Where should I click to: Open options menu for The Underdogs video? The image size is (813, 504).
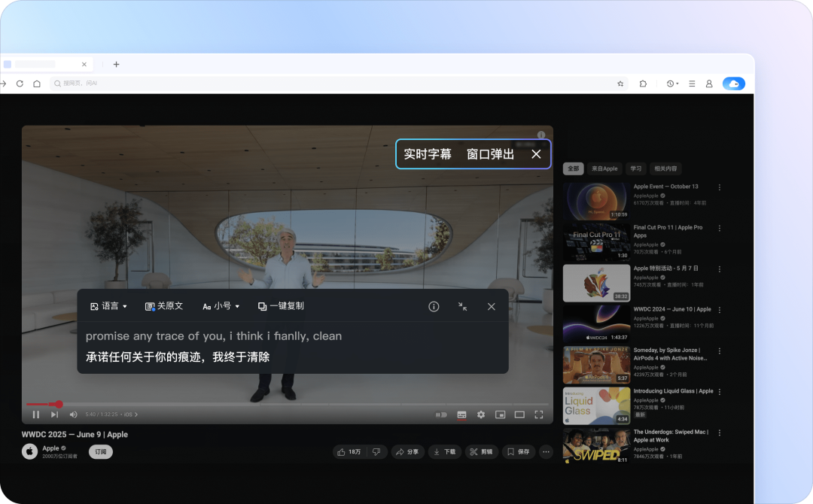(x=719, y=433)
